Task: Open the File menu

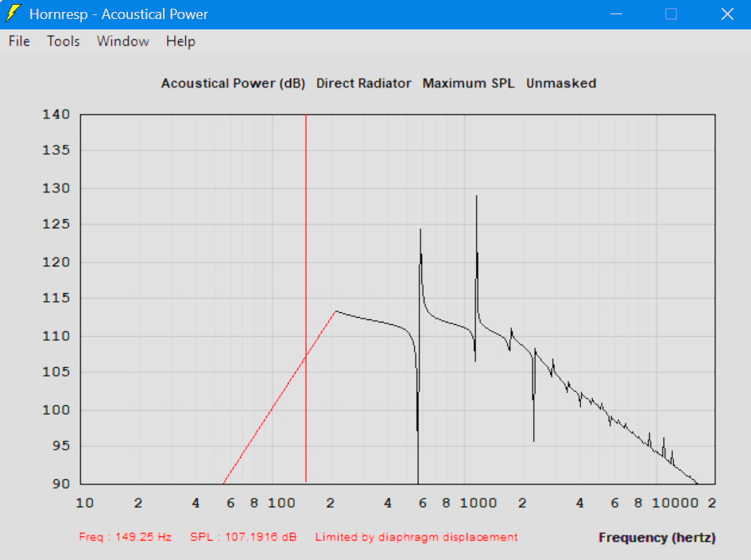Action: click(x=19, y=41)
